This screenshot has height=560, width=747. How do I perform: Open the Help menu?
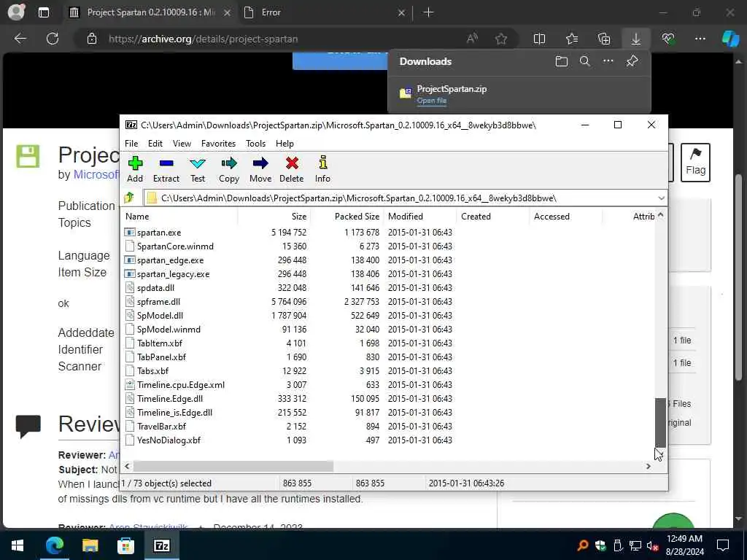[285, 144]
